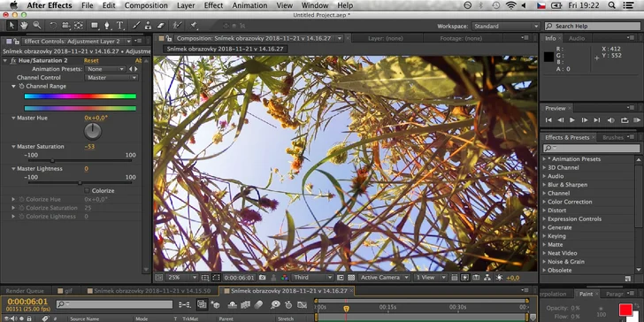This screenshot has width=644, height=322.
Task: Open Animation Presets None dropdown
Action: click(104, 69)
